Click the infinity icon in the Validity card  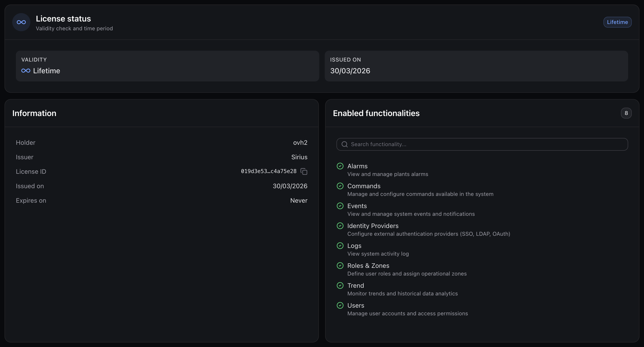coord(26,71)
